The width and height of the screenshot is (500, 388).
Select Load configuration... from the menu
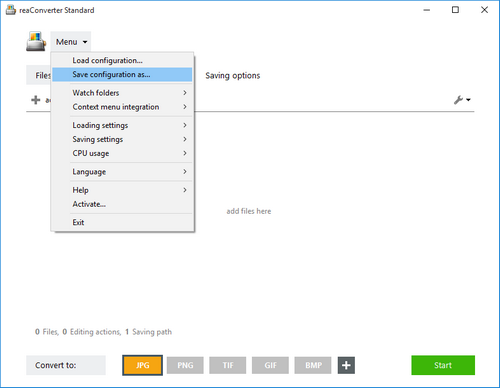point(122,60)
